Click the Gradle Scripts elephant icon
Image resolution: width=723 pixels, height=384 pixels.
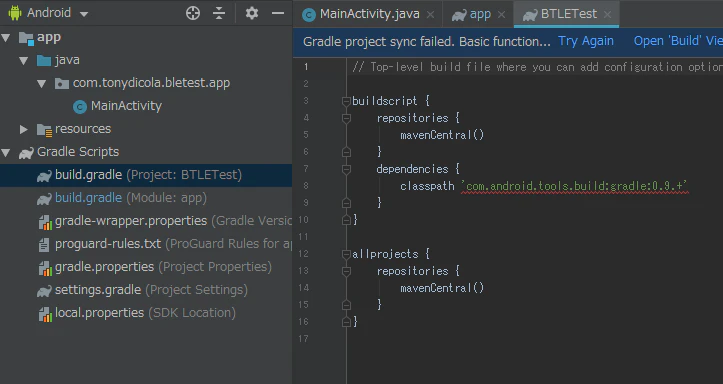(x=26, y=153)
